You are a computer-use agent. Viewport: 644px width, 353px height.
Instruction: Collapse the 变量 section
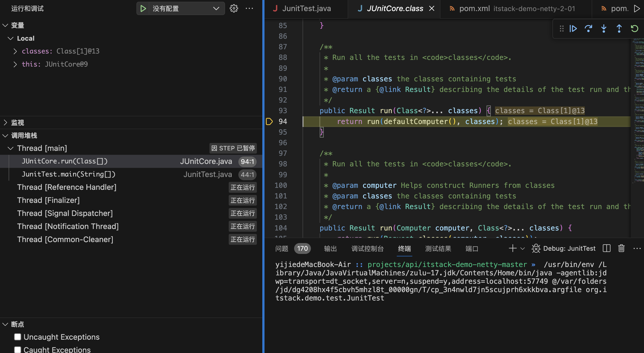pyautogui.click(x=5, y=25)
